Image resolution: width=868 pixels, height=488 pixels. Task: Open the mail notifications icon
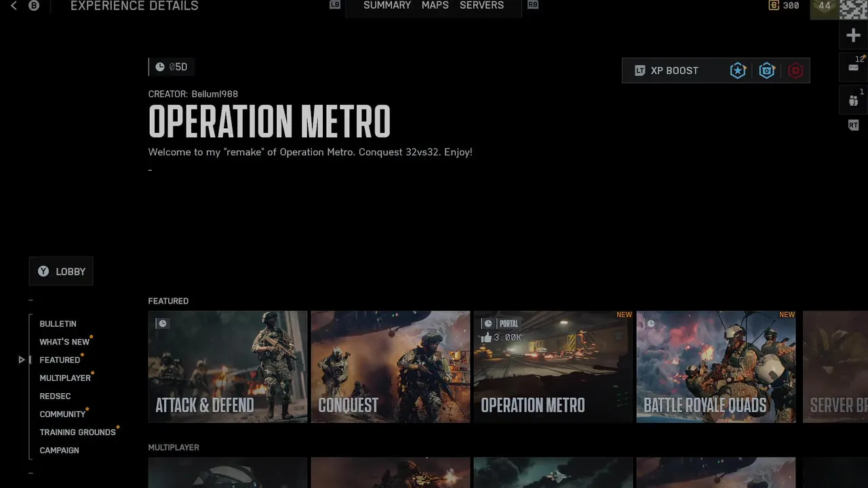[854, 66]
